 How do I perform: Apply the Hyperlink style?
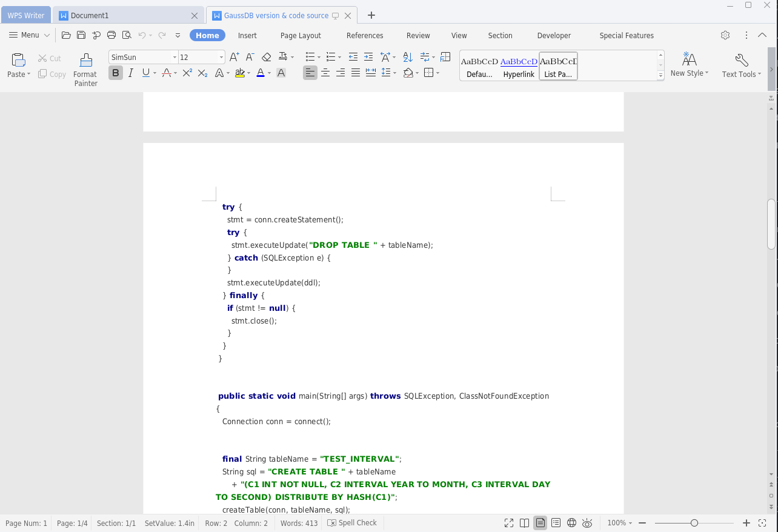click(x=519, y=65)
